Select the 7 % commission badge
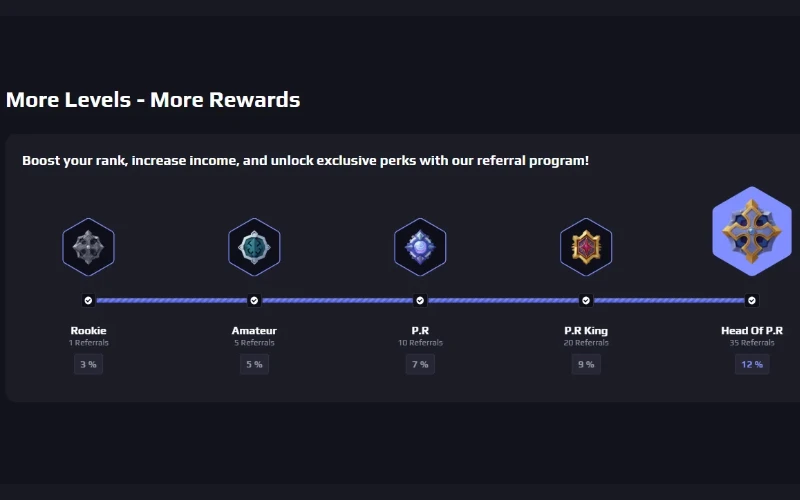This screenshot has height=500, width=800. pyautogui.click(x=420, y=364)
